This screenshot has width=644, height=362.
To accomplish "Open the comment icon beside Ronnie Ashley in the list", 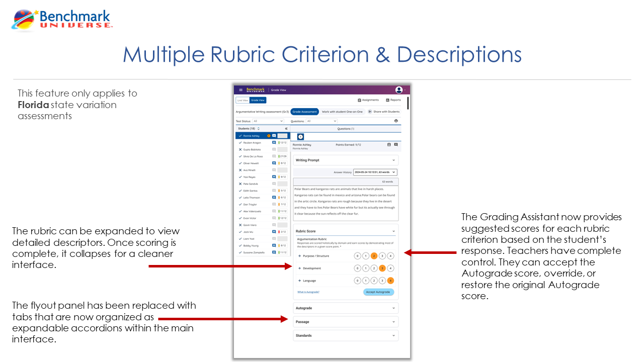I will 274,136.
